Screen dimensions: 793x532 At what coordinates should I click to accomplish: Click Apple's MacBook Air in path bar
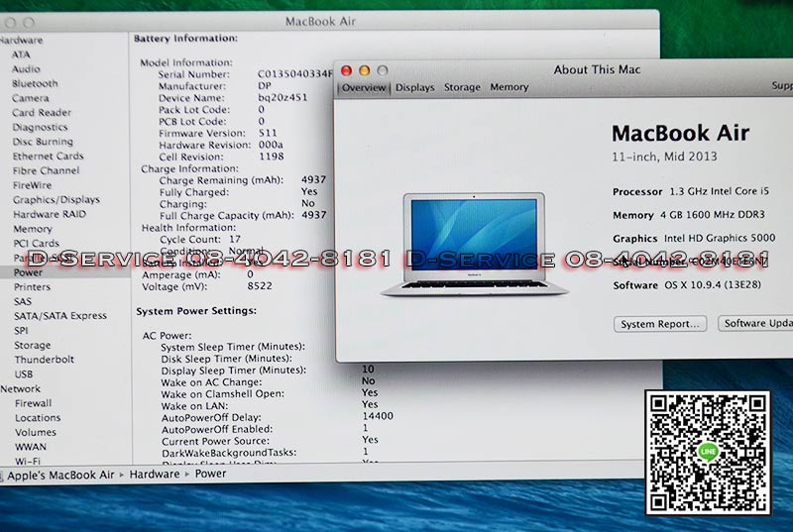point(60,476)
